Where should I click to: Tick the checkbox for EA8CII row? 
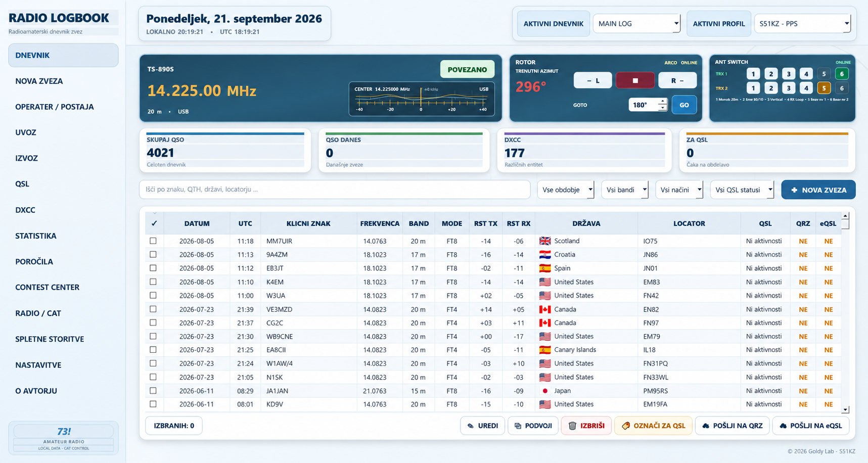[153, 350]
